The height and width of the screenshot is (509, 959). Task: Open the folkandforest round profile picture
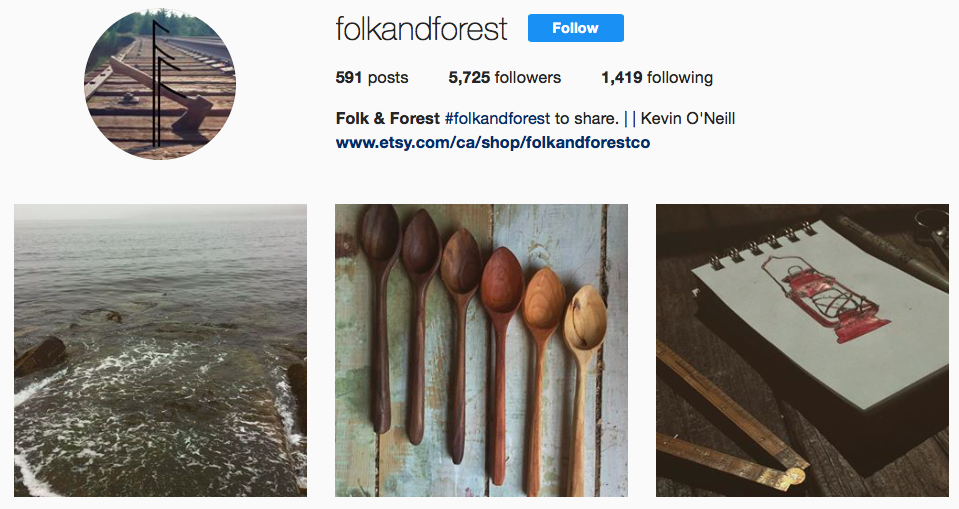160,84
